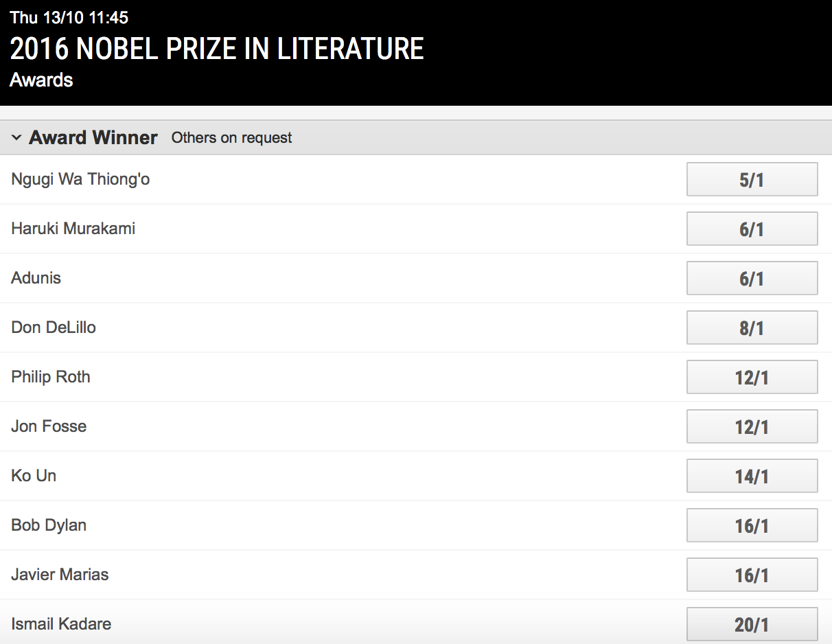Screen dimensions: 832x644
Task: Click the Ngugi Wa Thiong'o name
Action: [80, 180]
